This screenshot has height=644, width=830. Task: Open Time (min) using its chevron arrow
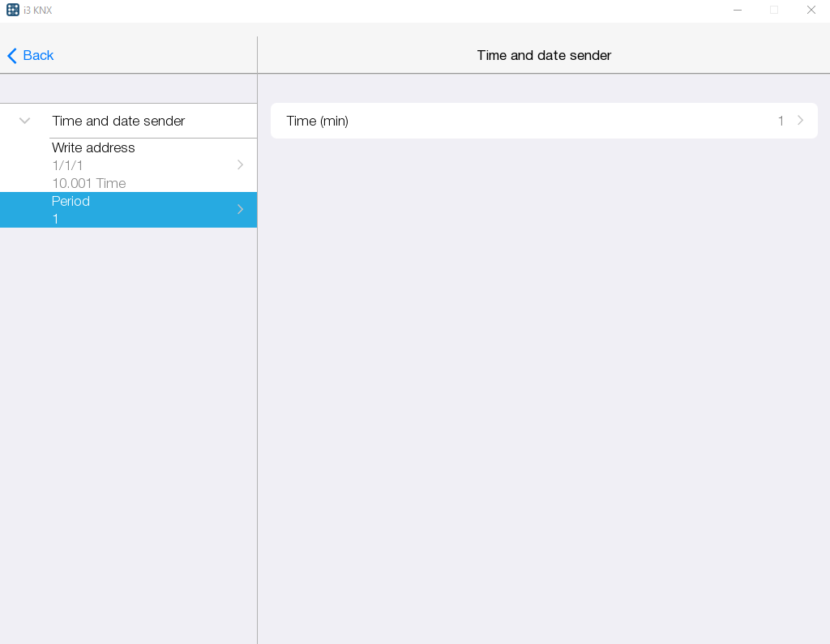point(801,120)
